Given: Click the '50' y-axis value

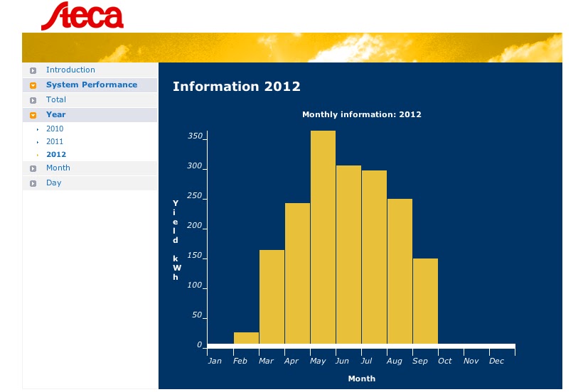Looking at the screenshot, I should click(197, 315).
